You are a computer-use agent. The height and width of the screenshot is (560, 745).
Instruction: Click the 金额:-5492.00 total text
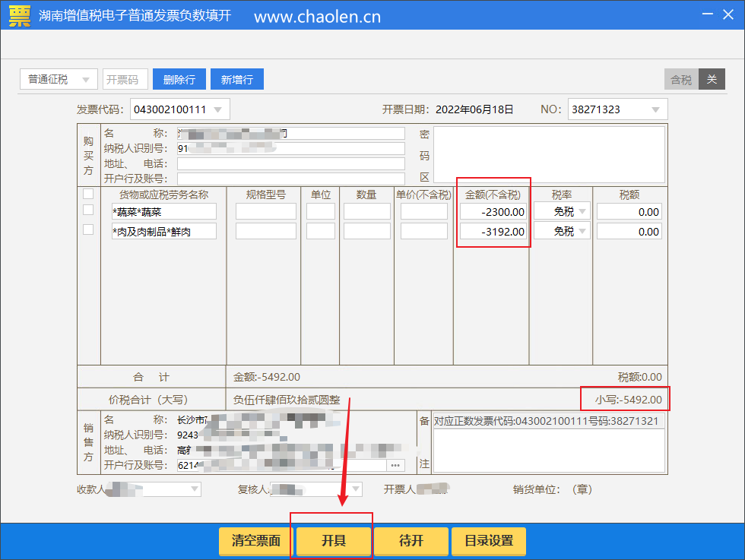coord(267,377)
